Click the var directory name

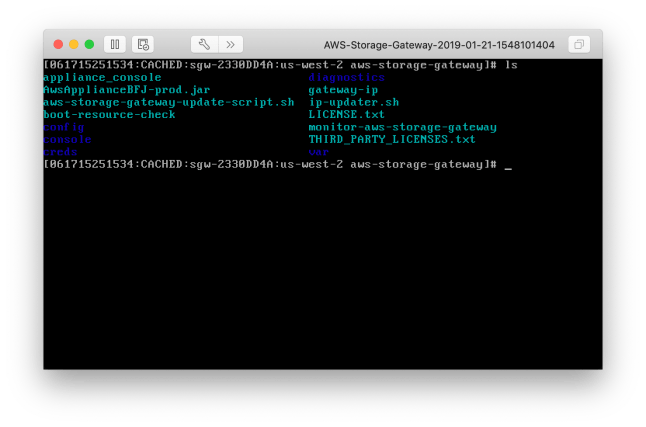(x=319, y=152)
